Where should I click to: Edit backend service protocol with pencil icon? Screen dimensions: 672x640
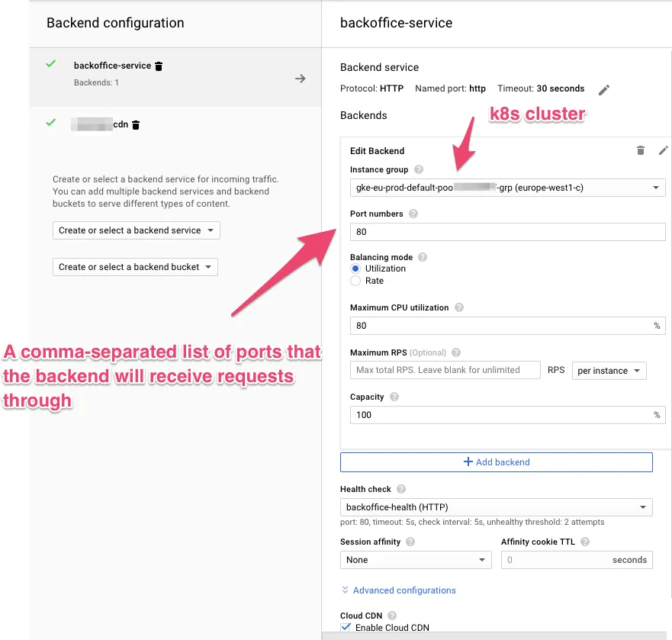(x=604, y=90)
